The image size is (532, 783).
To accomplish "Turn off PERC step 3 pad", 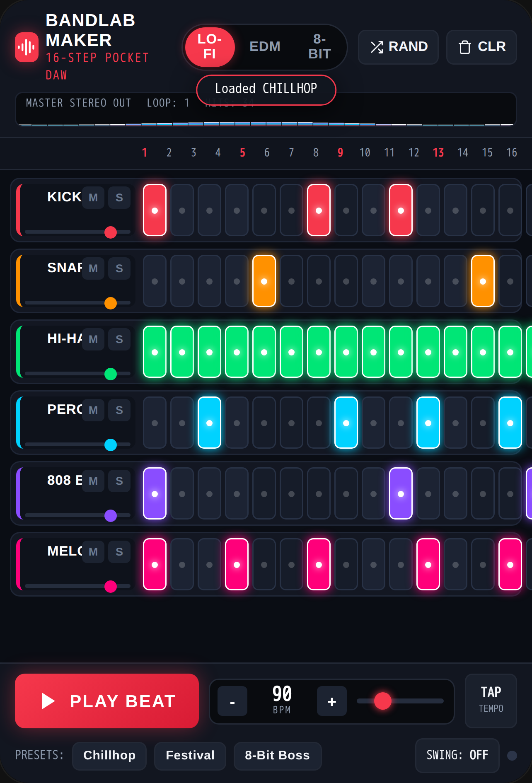I will (209, 423).
